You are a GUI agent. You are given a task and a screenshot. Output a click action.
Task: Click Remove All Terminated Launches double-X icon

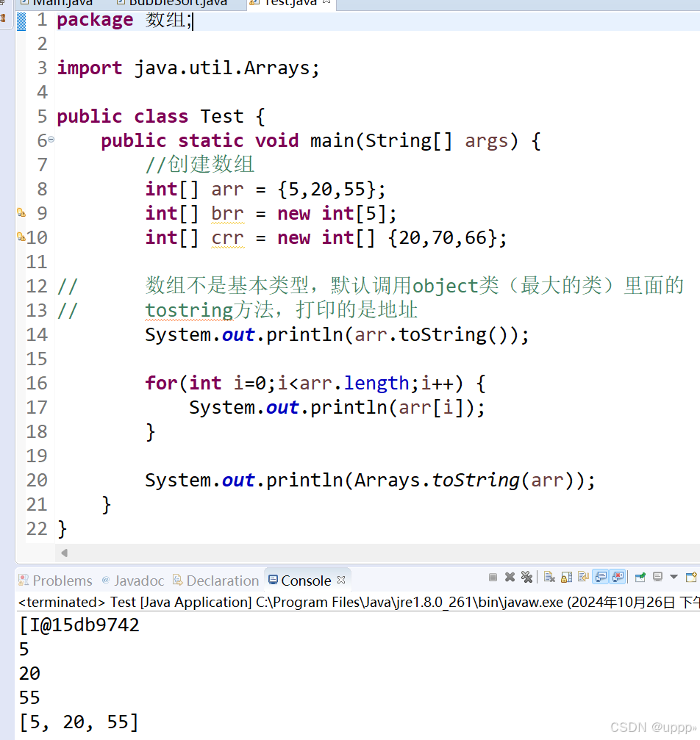526,577
